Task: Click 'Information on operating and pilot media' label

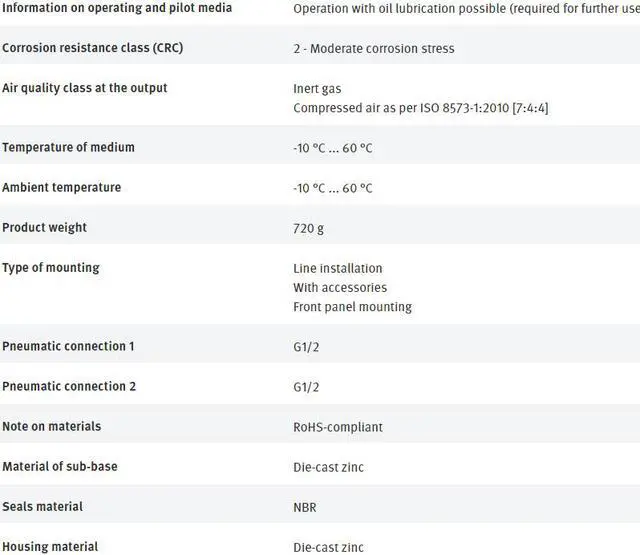Action: pyautogui.click(x=117, y=8)
